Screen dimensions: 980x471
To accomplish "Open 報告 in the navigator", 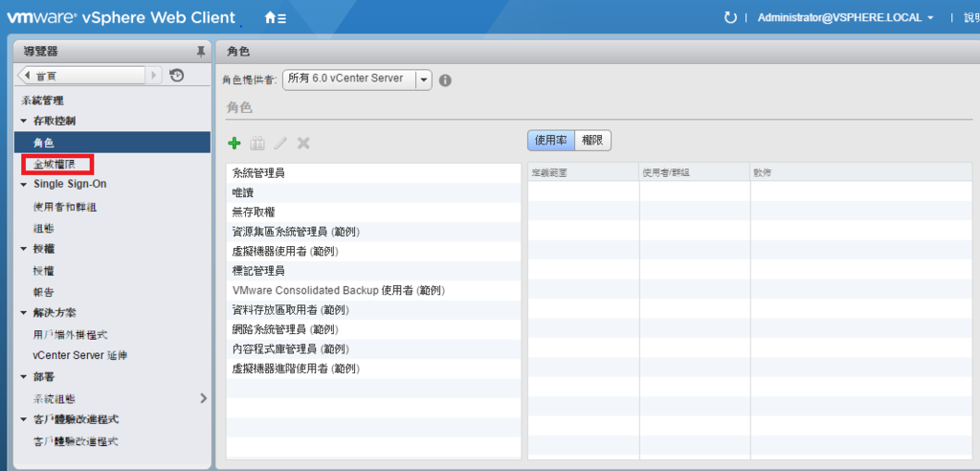I will [x=44, y=292].
